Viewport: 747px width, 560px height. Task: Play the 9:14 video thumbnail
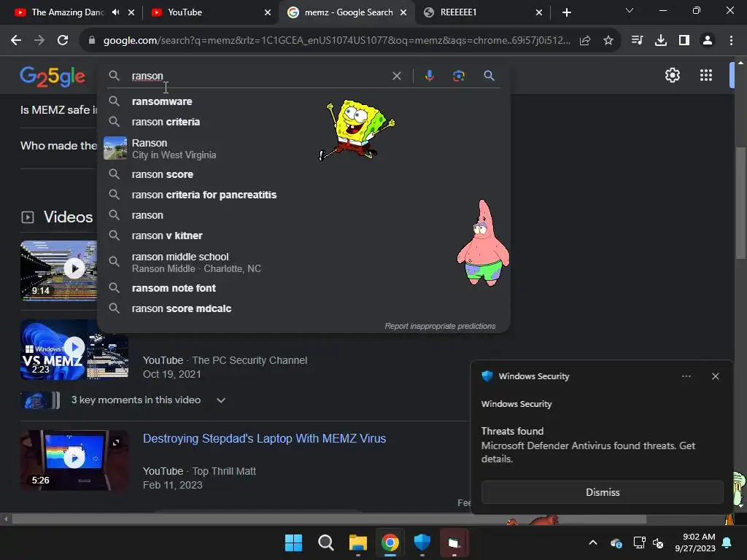tap(74, 269)
